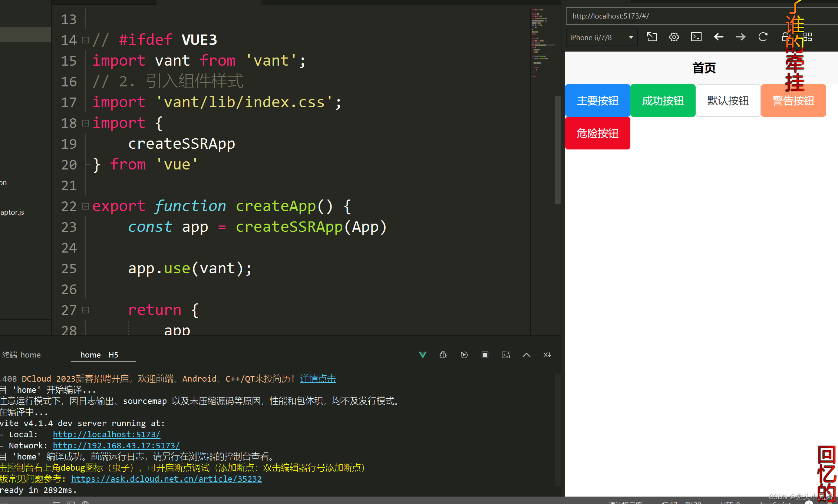The width and height of the screenshot is (838, 504).
Task: Open iPhone 6/7/8 device dropdown
Action: tap(601, 37)
